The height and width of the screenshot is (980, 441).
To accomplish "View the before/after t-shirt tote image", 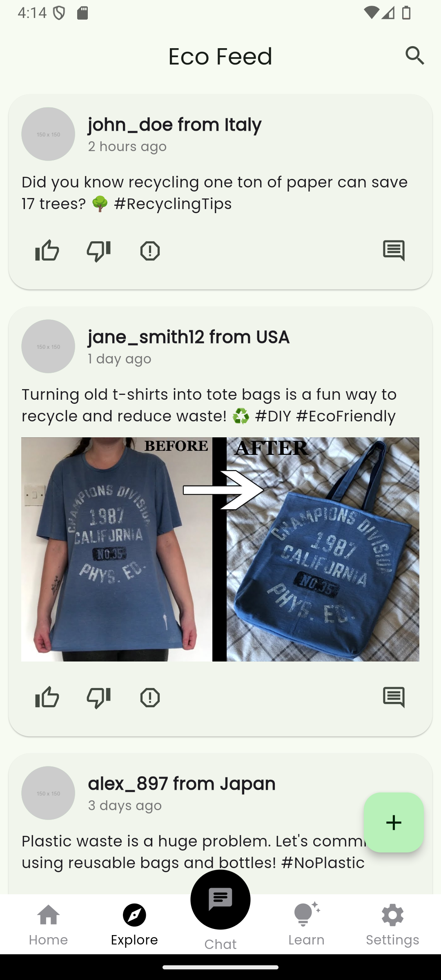I will point(220,549).
